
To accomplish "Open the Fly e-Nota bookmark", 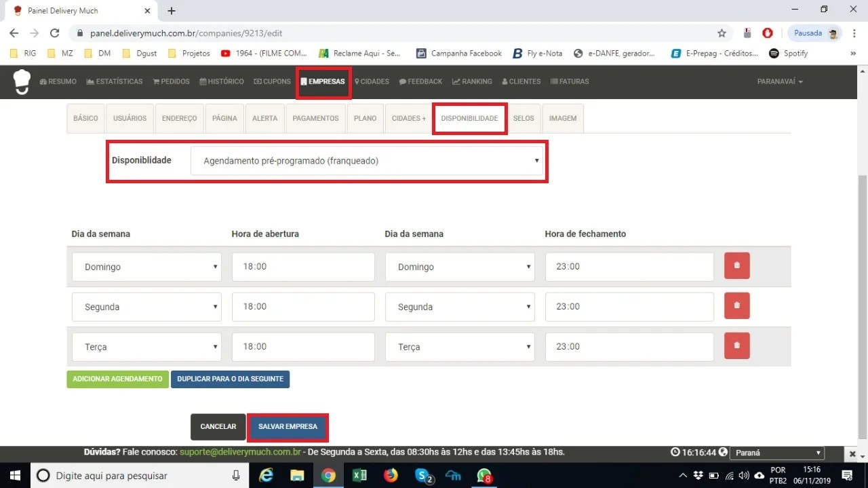I will [538, 53].
